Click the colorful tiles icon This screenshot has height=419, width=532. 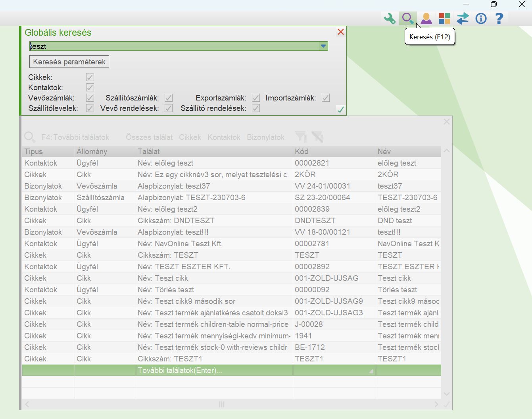click(444, 18)
